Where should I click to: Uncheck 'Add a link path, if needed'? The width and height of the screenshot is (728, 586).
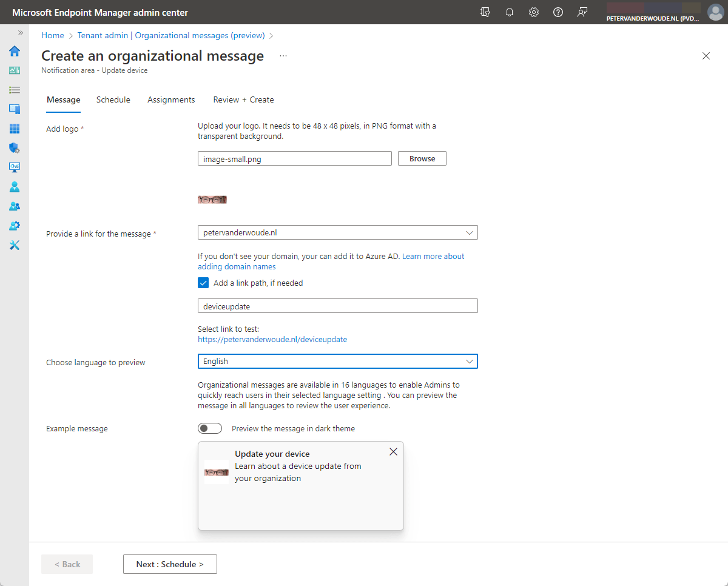203,282
